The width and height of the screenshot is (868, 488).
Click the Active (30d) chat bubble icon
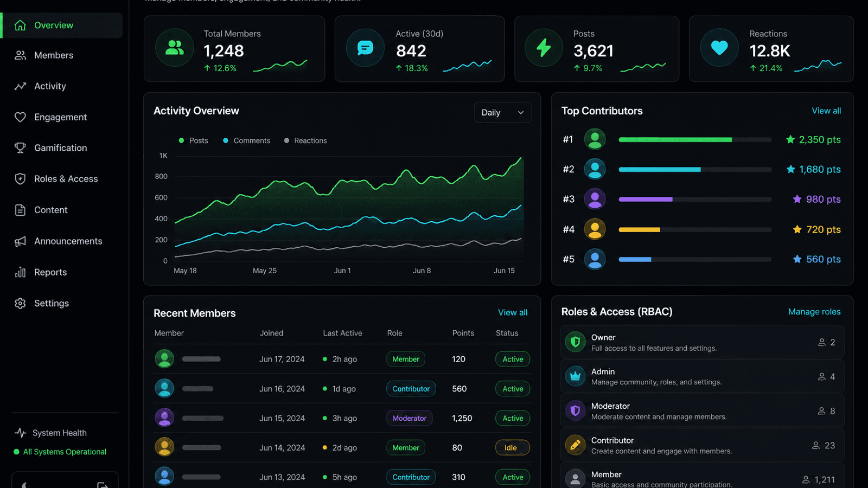pos(365,48)
